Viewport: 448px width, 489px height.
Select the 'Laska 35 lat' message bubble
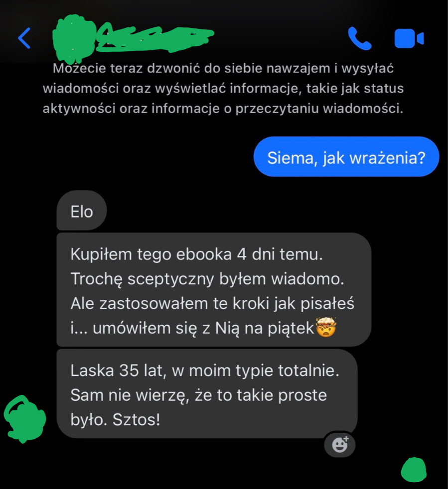[207, 394]
